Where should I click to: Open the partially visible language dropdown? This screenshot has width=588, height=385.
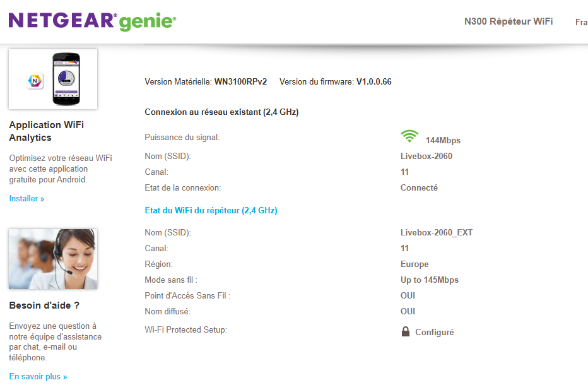(581, 22)
